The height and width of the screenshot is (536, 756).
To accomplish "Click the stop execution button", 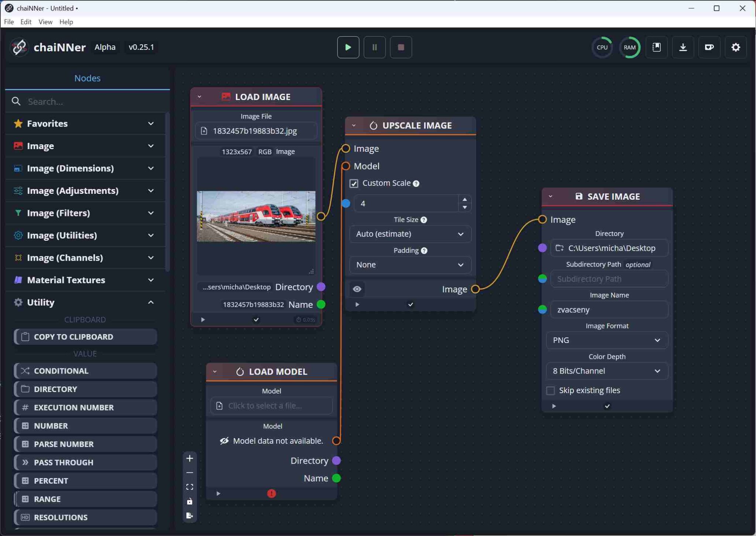I will [x=401, y=47].
